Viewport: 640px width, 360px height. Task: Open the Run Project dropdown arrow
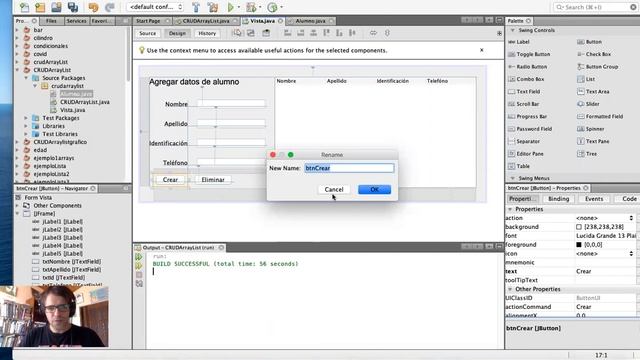pos(239,7)
